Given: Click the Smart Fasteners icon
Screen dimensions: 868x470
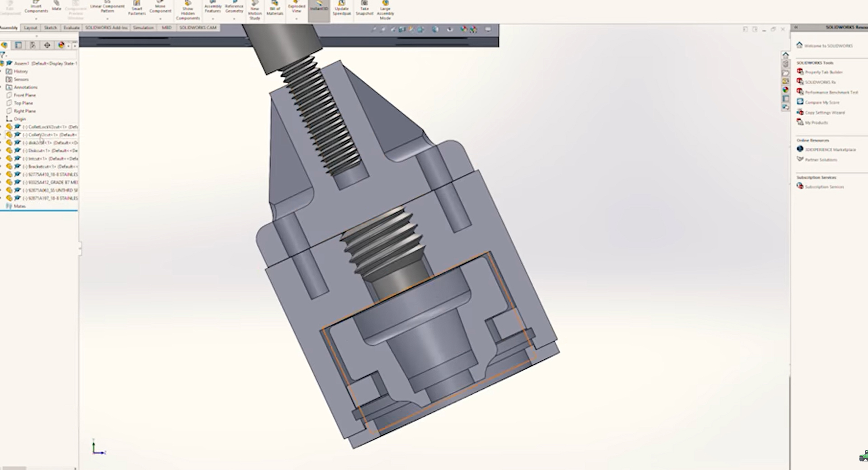Looking at the screenshot, I should (137, 8).
